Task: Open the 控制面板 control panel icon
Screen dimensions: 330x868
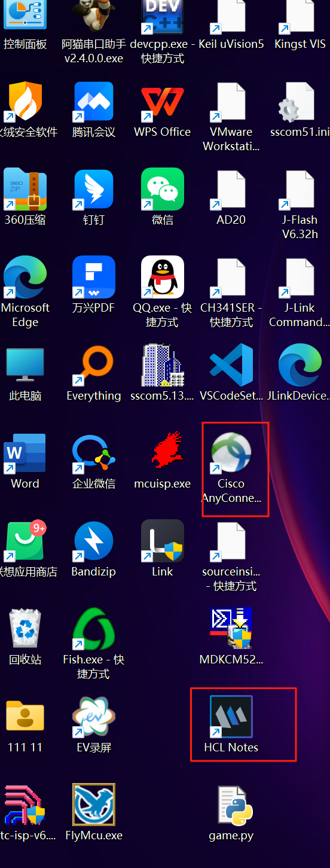Action: pos(25,16)
